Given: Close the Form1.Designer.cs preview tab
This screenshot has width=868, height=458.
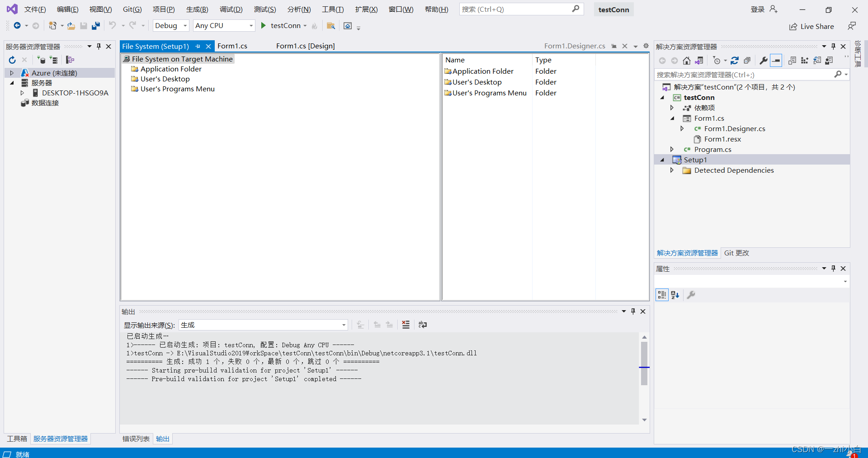Looking at the screenshot, I should (625, 46).
